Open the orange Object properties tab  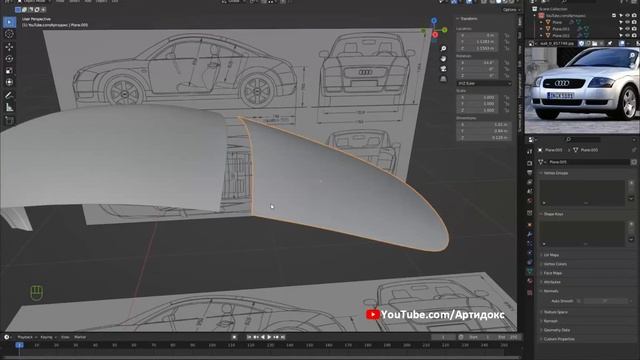pos(529,225)
